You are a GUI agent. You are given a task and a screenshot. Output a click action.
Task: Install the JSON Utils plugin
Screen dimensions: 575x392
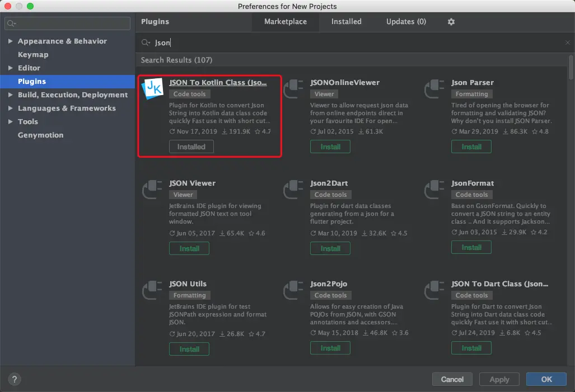click(x=189, y=349)
